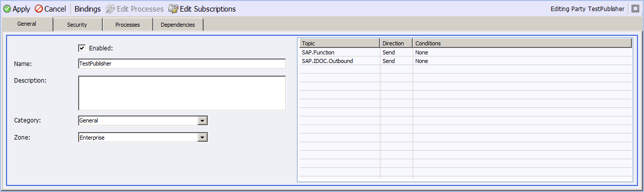The height and width of the screenshot is (192, 644).
Task: Click the Edit Subscriptions text button
Action: point(208,9)
